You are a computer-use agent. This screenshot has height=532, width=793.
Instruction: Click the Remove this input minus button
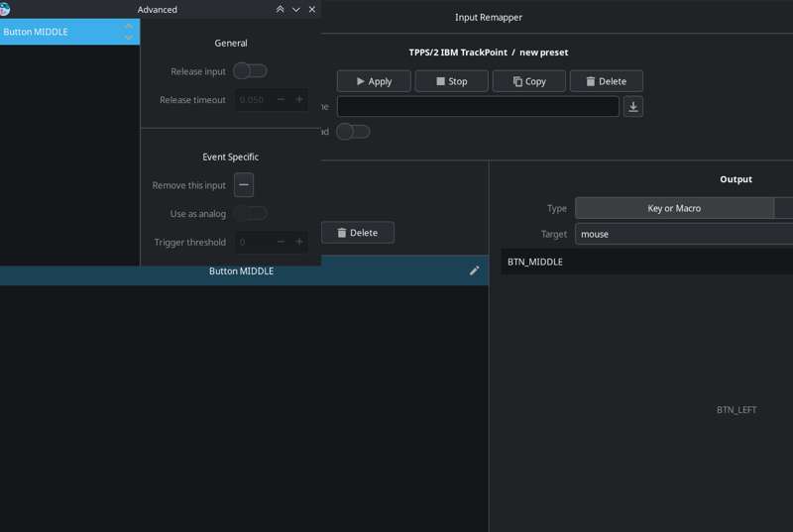[244, 185]
